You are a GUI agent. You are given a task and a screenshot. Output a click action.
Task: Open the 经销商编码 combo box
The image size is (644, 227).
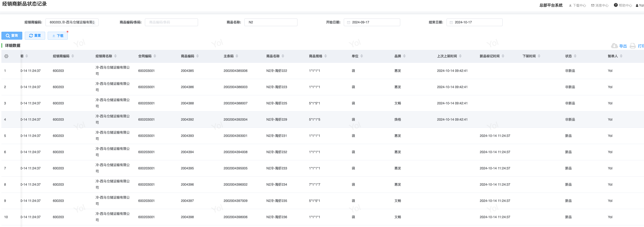72,22
